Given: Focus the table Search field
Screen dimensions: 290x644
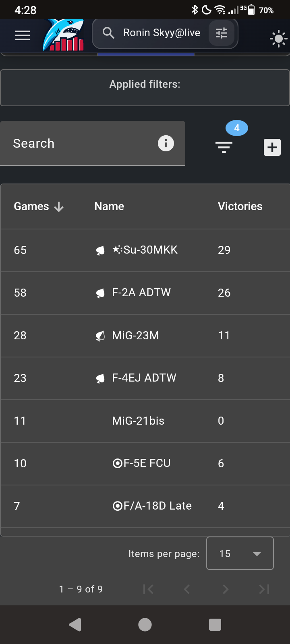Looking at the screenshot, I should point(81,143).
